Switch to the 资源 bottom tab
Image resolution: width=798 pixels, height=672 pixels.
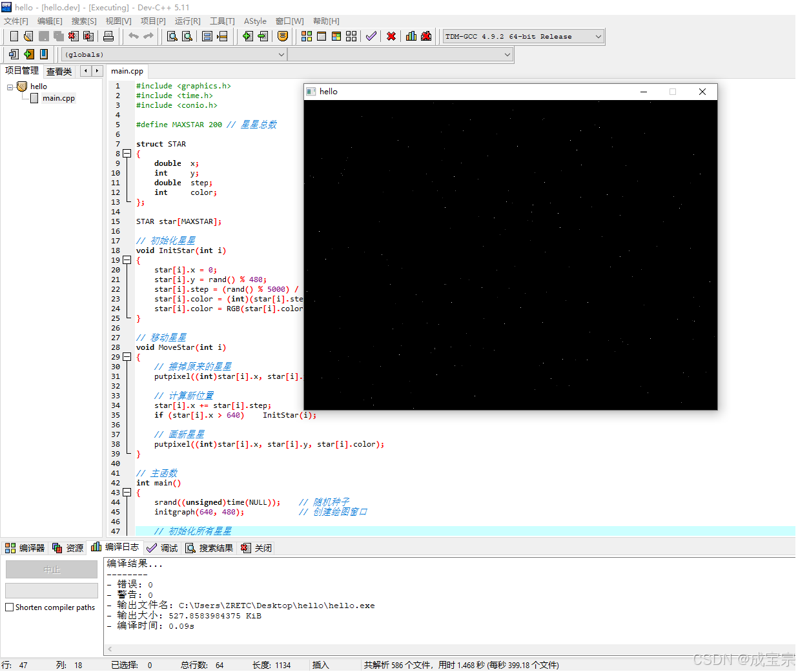tap(68, 548)
